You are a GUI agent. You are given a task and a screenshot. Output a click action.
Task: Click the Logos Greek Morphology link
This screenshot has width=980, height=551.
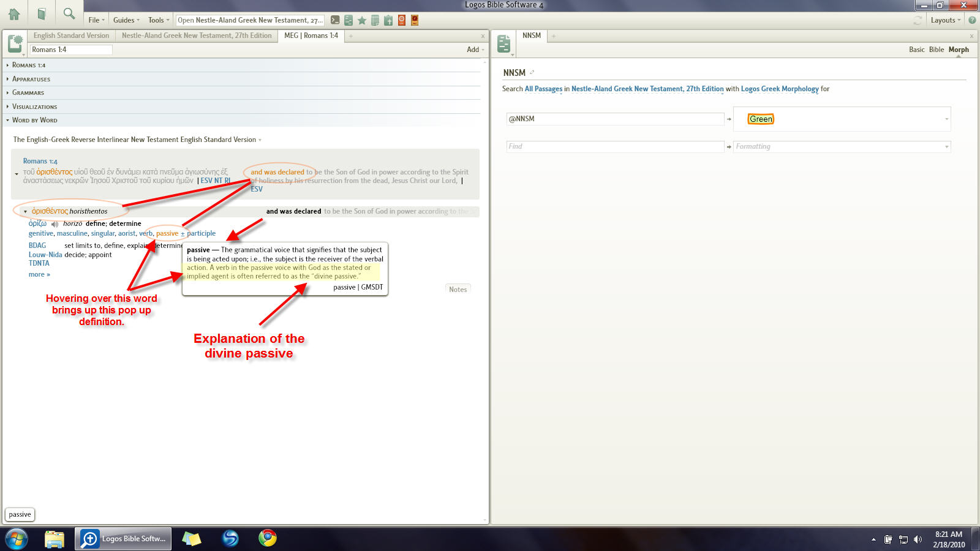[780, 89]
